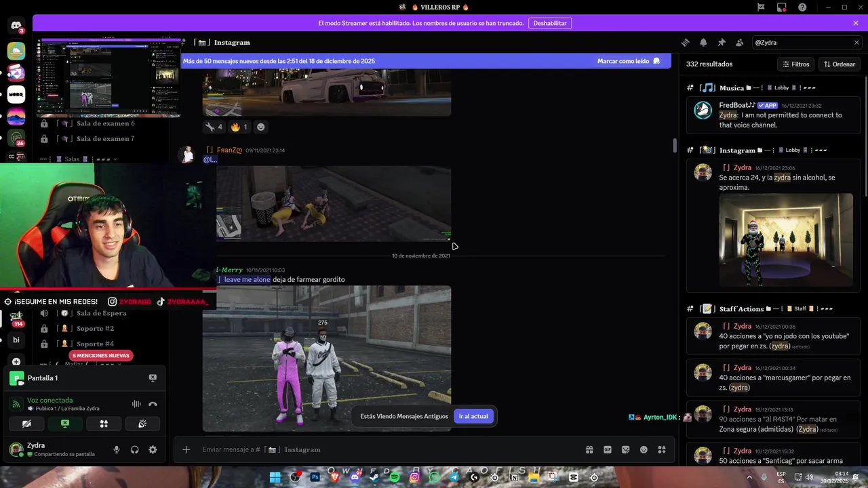Click Marcar como leído button
The image size is (868, 488).
coord(628,61)
